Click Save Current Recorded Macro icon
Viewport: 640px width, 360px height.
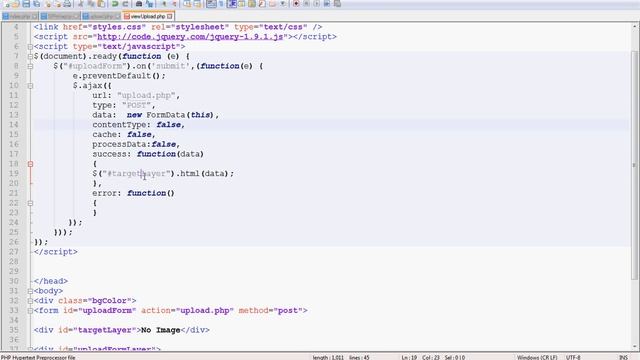click(337, 4)
